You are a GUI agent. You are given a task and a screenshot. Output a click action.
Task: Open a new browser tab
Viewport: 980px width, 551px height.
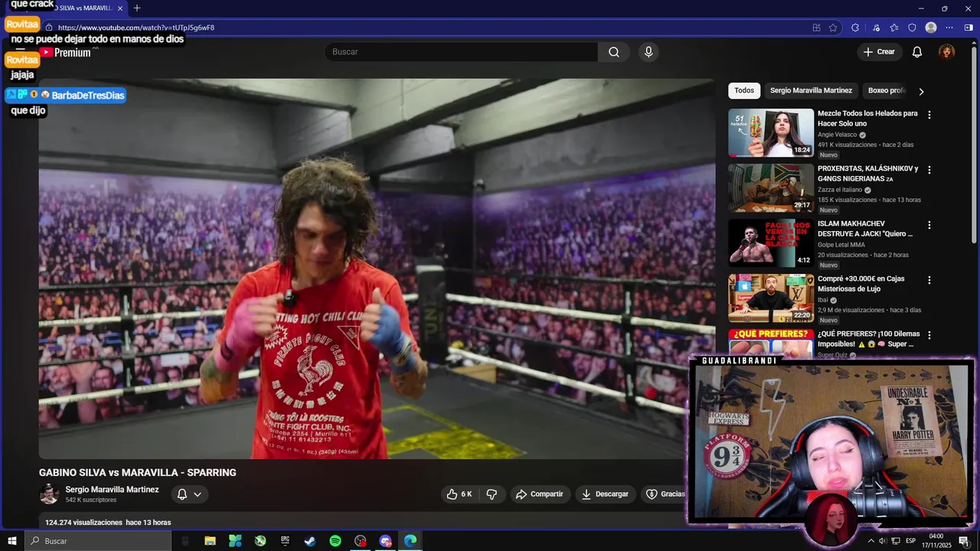(137, 8)
